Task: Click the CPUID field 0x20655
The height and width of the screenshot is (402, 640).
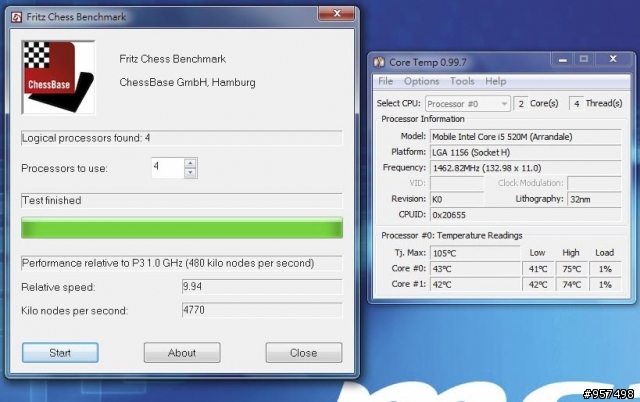Action: click(x=526, y=215)
